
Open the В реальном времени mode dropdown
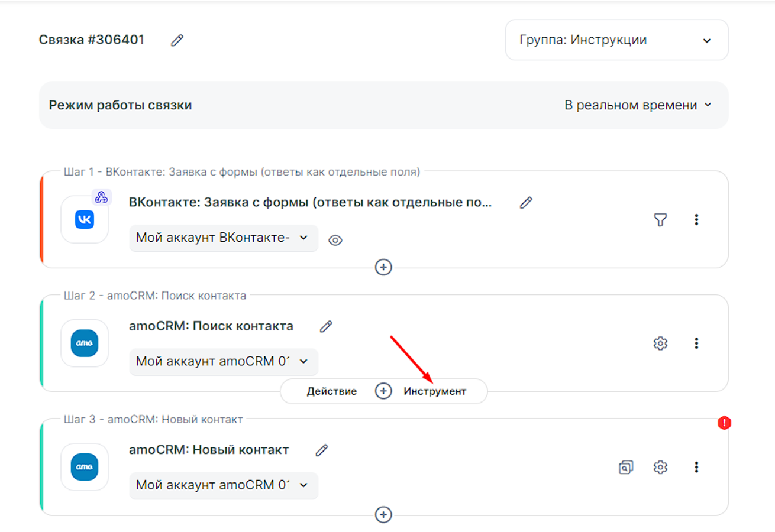[638, 105]
